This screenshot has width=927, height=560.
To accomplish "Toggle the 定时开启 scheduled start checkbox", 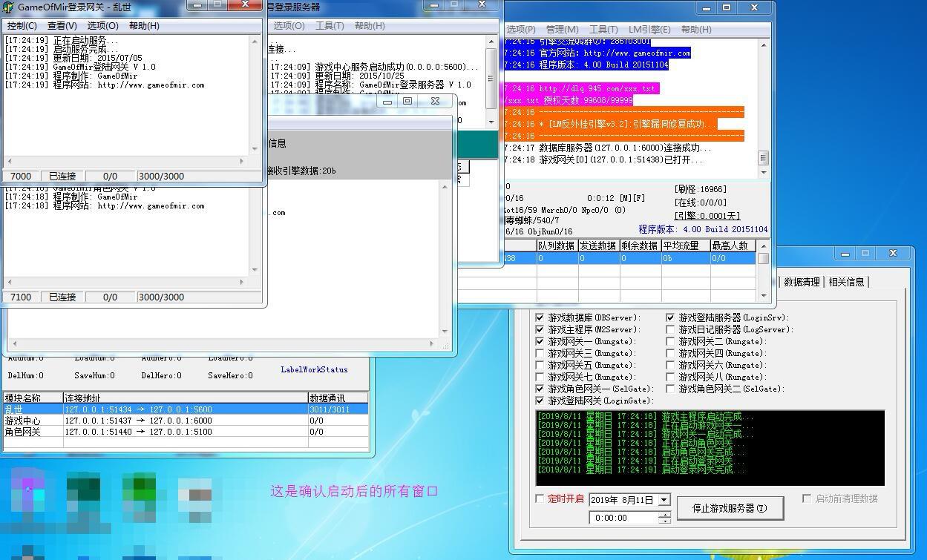I will tap(540, 498).
